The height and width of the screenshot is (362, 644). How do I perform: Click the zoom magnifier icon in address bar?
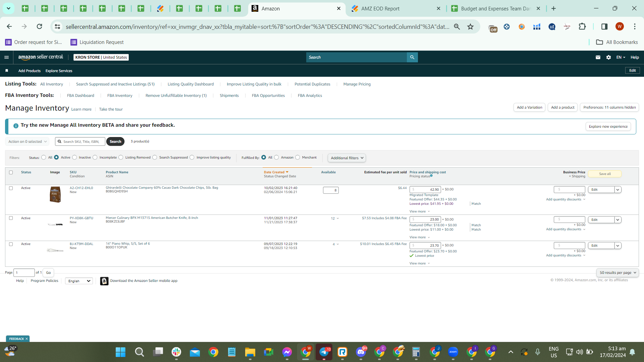click(457, 26)
